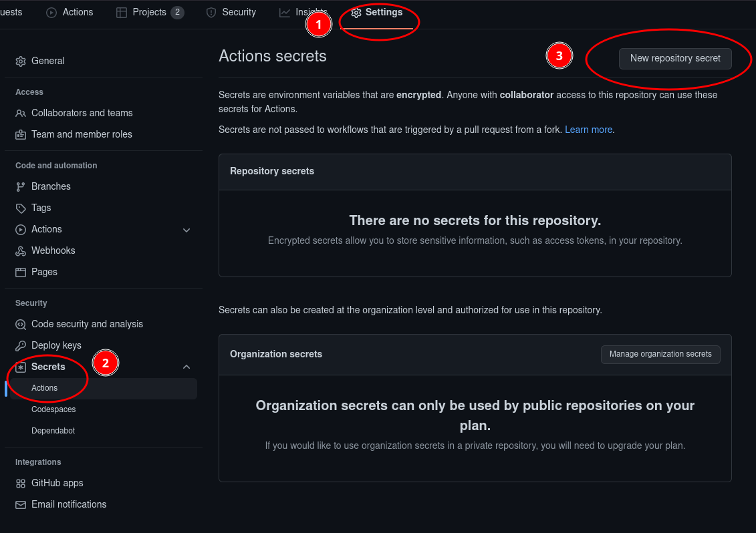This screenshot has width=756, height=533.
Task: Click the Settings gear icon in top bar
Action: point(356,13)
